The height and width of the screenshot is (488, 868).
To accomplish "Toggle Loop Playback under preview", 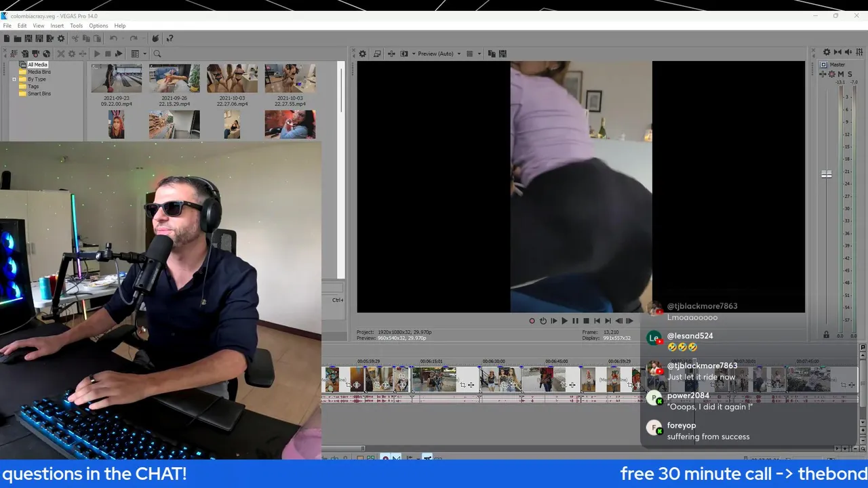I will tap(542, 321).
